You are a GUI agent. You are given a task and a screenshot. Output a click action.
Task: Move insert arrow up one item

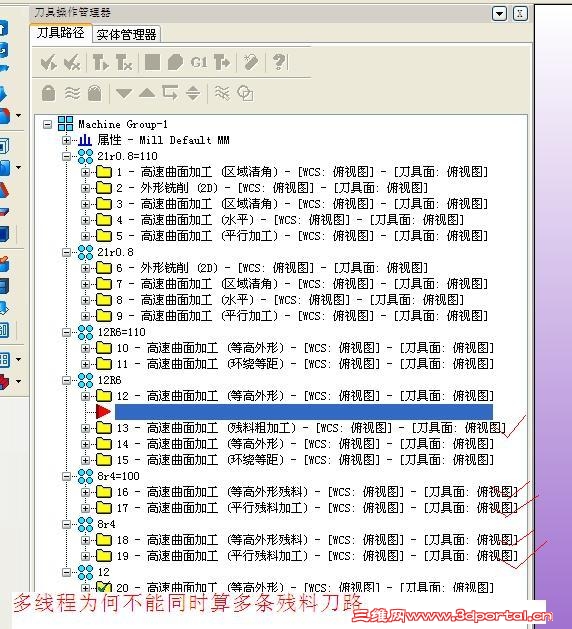point(147,93)
